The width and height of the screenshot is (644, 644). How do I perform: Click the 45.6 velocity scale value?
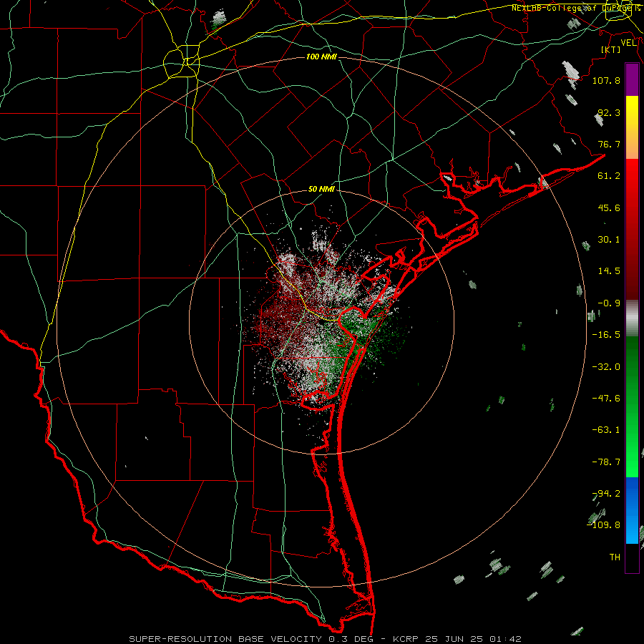coord(609,208)
